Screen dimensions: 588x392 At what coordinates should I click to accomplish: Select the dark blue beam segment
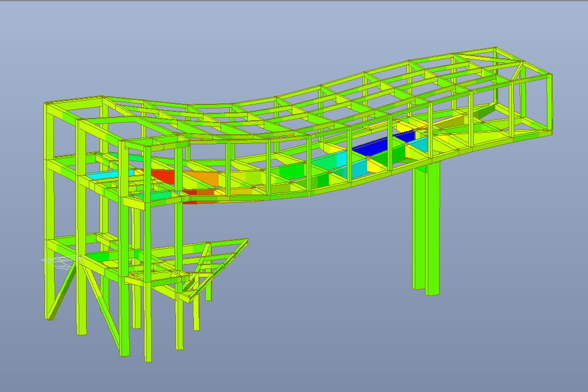click(x=371, y=145)
